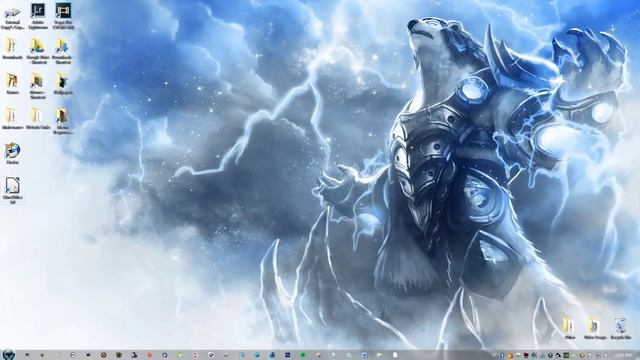Select the Website Links folder icon
The image size is (640, 360).
click(38, 119)
